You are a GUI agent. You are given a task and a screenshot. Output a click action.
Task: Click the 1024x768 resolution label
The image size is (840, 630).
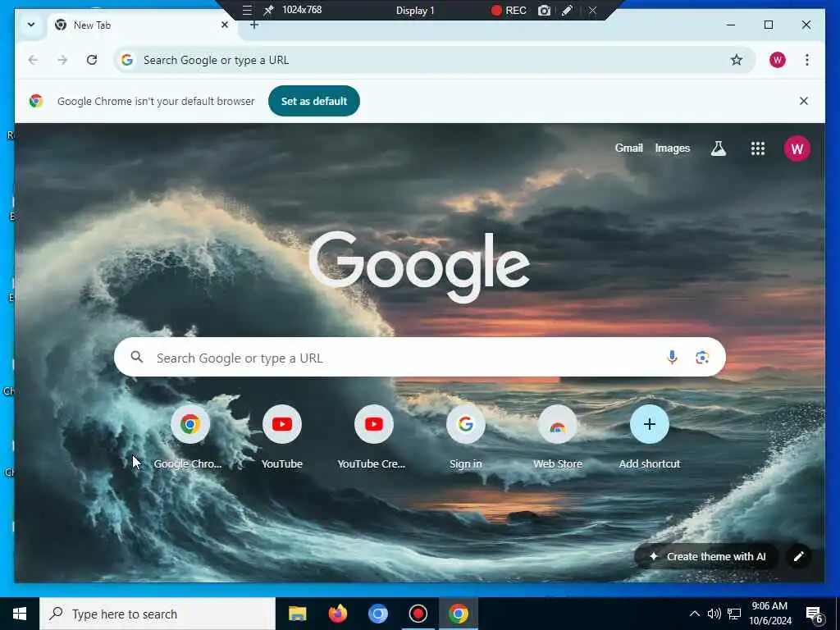point(302,10)
